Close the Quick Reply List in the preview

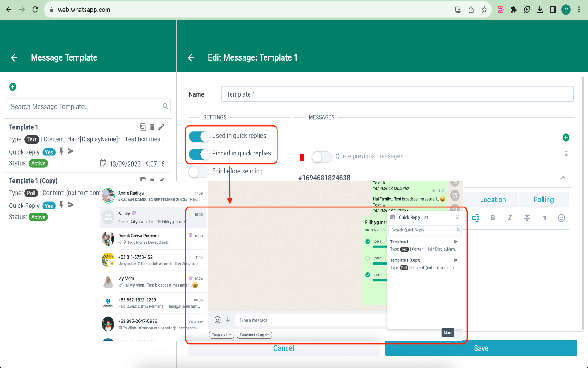click(x=458, y=217)
